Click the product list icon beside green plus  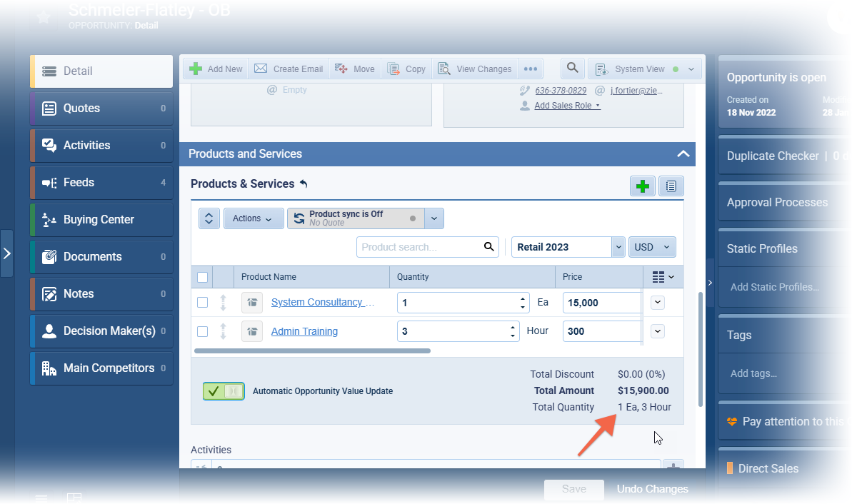[671, 186]
